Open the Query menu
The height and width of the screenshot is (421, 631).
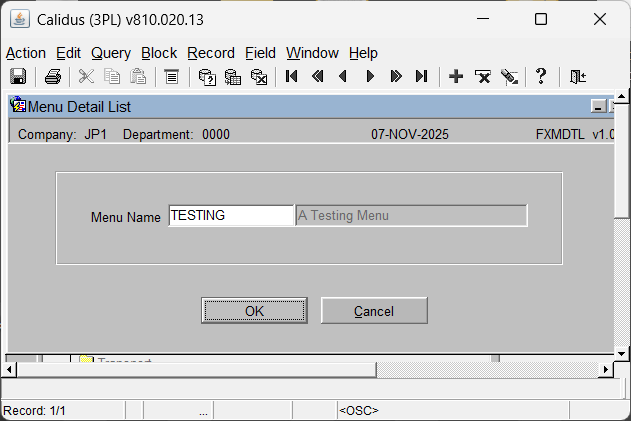tap(111, 53)
